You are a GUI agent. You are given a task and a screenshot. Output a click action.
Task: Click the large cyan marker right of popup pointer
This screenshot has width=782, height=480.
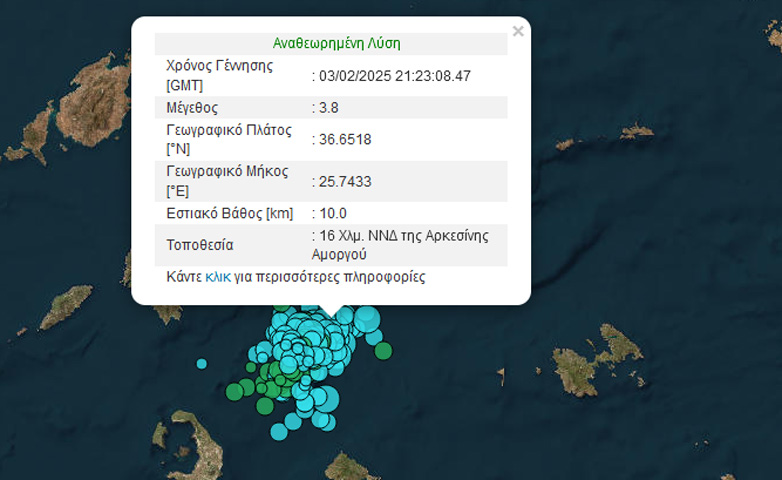[x=368, y=320]
